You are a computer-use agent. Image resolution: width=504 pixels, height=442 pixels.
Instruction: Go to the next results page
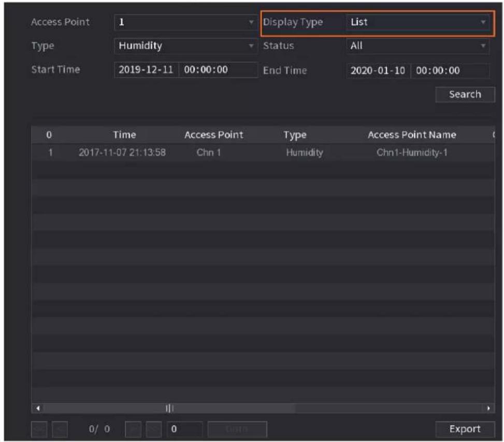[x=133, y=429]
